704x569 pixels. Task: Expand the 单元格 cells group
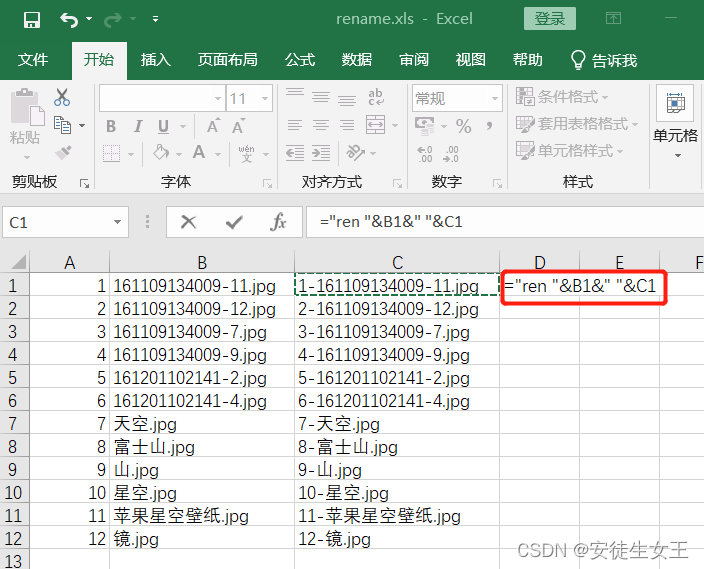pos(675,122)
